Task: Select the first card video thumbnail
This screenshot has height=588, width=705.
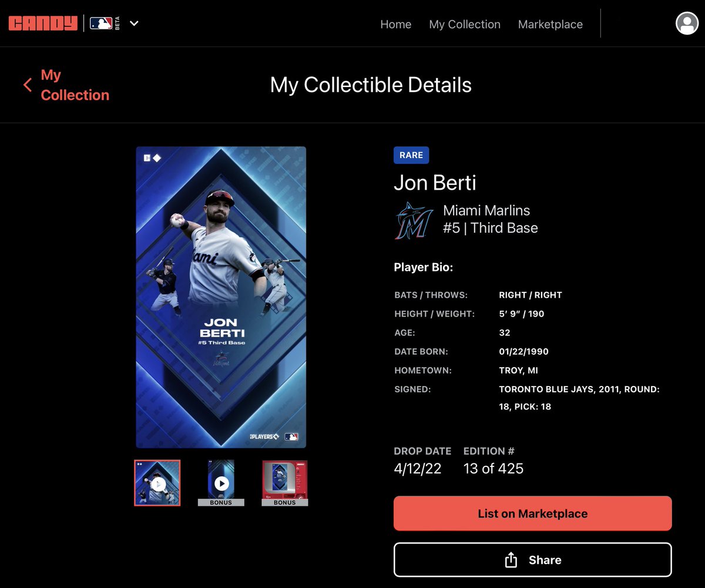Action: 157,483
